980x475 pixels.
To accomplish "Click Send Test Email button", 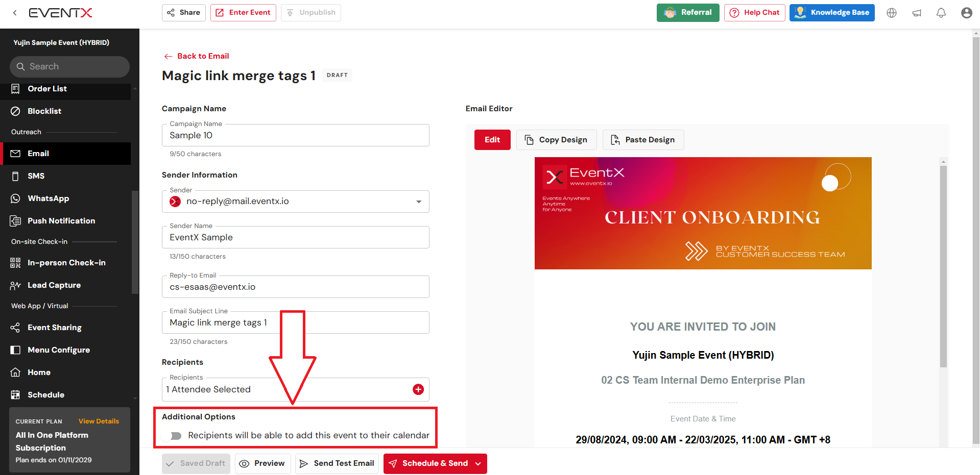I will pos(337,464).
